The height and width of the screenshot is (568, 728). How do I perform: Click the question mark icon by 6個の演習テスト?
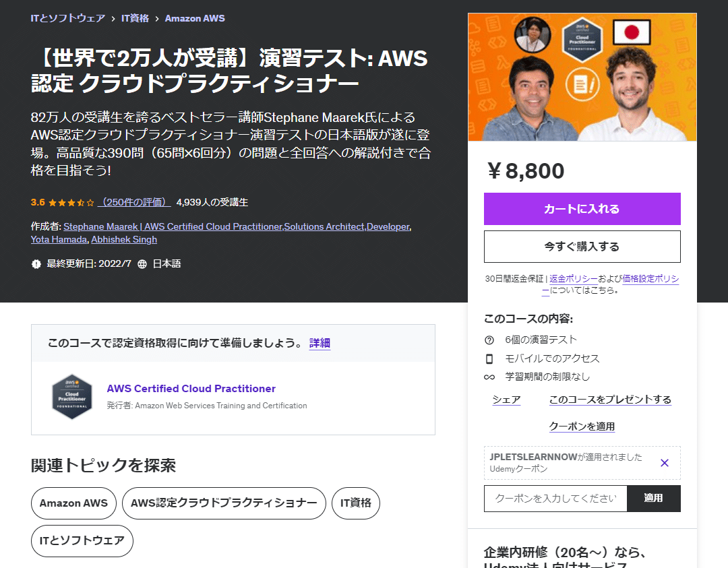[489, 340]
